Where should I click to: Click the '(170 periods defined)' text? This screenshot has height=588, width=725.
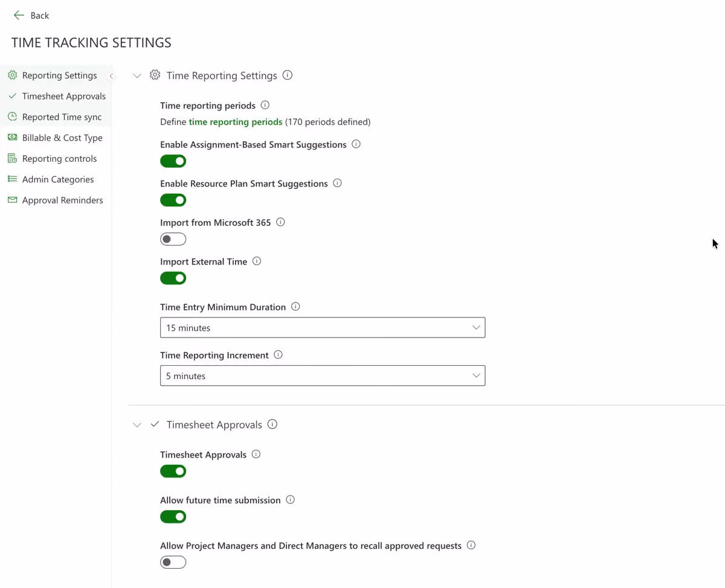(x=327, y=122)
